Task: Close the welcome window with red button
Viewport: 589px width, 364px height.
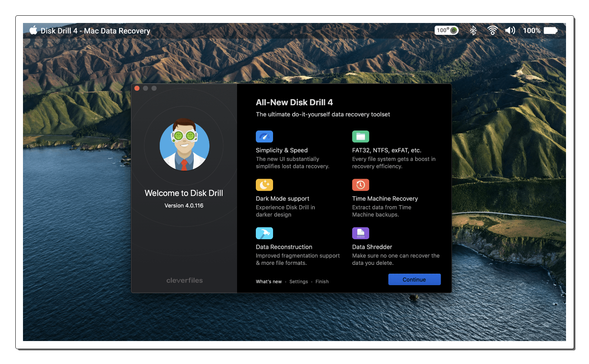Action: tap(137, 88)
